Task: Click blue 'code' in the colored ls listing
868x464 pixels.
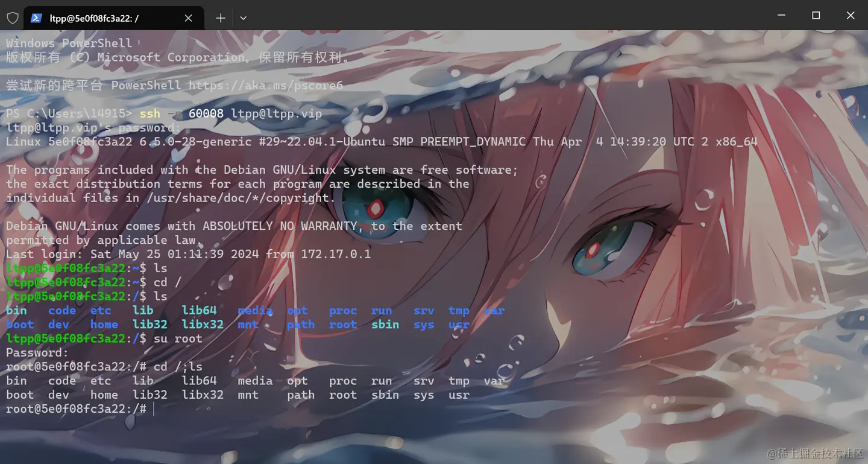Action: [x=62, y=311]
